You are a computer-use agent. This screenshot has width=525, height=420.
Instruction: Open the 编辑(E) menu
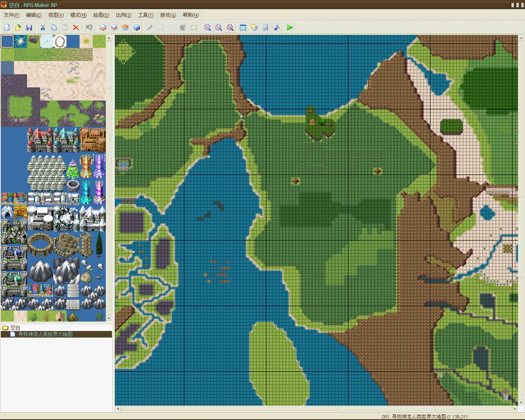click(x=34, y=15)
